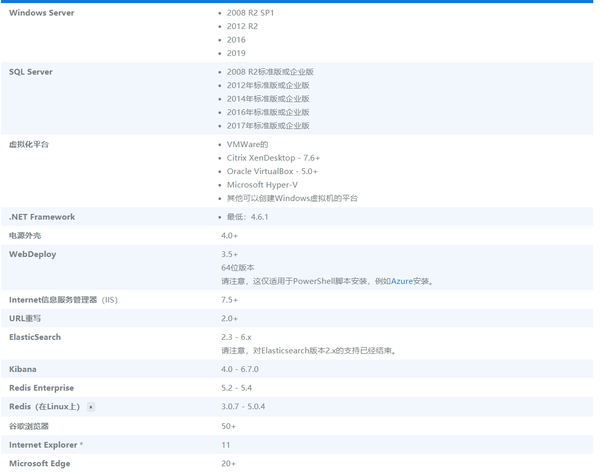
Task: Click 其他可以创建Windows虚拟机的平台 entry
Action: (292, 198)
